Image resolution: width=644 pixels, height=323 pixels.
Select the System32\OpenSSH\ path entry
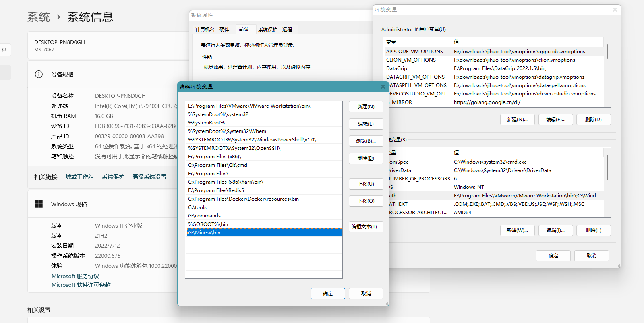264,148
